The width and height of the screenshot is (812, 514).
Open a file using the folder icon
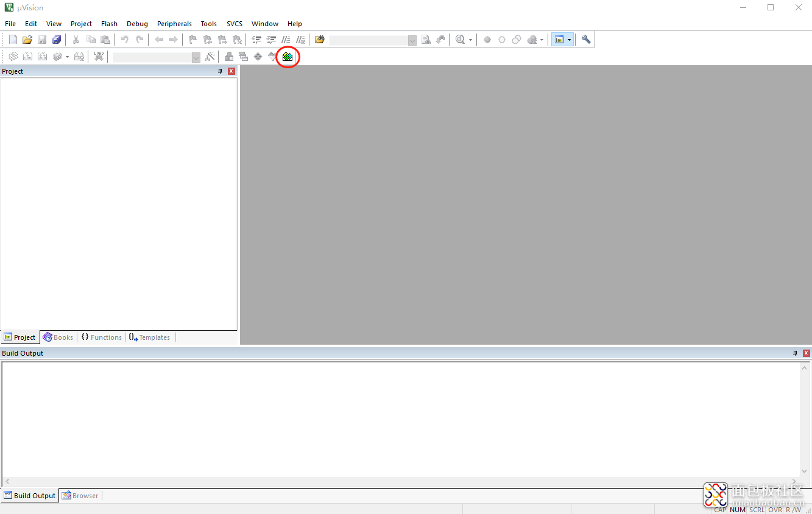[x=27, y=40]
